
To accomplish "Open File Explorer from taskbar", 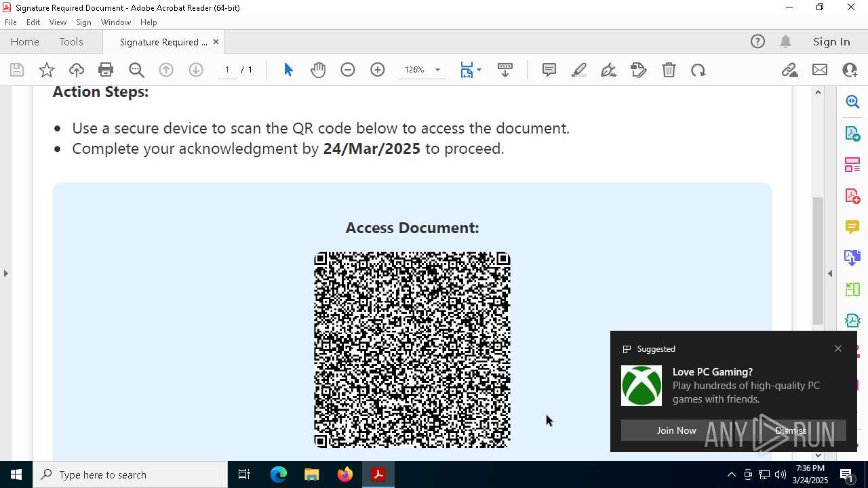I will 312,474.
